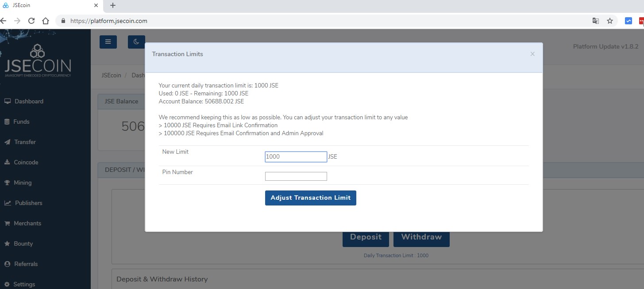Click the Bounty star icon
Viewport: 644px width, 289px height.
pos(7,243)
